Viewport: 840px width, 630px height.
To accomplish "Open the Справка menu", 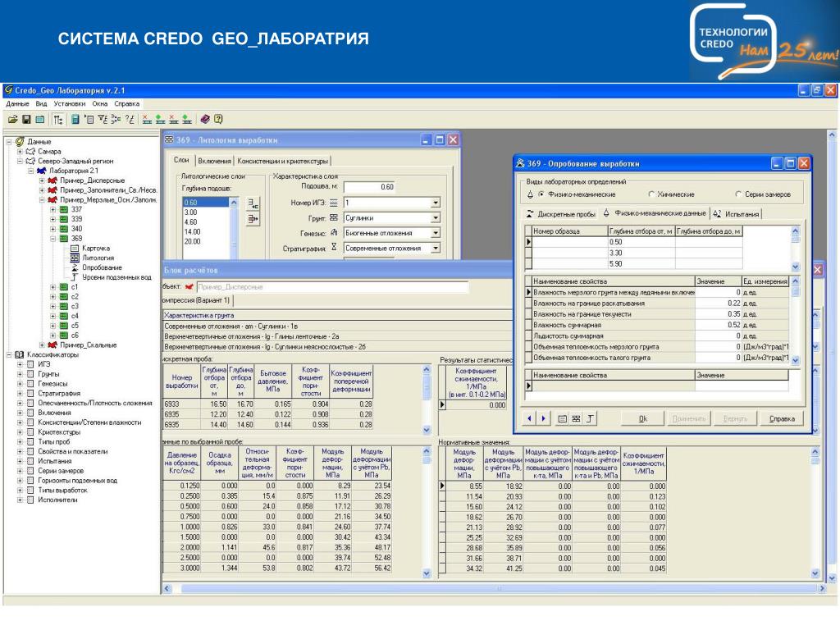I will coord(127,104).
